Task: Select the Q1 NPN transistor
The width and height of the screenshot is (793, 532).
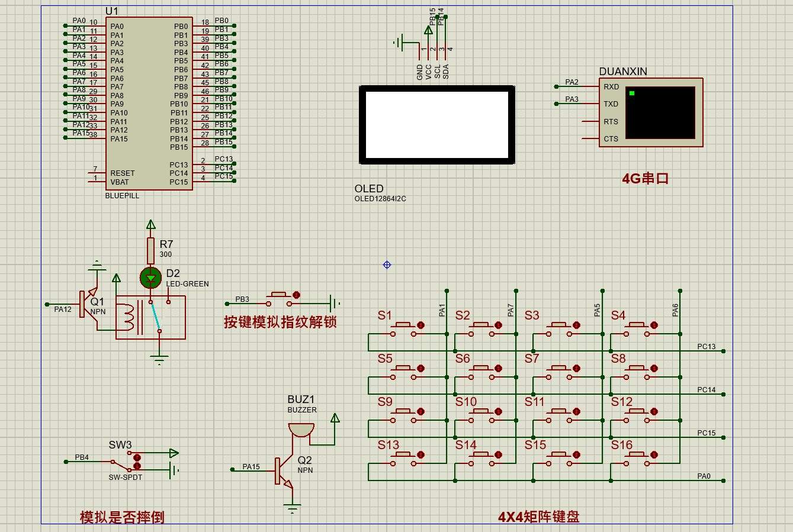Action: [90, 304]
